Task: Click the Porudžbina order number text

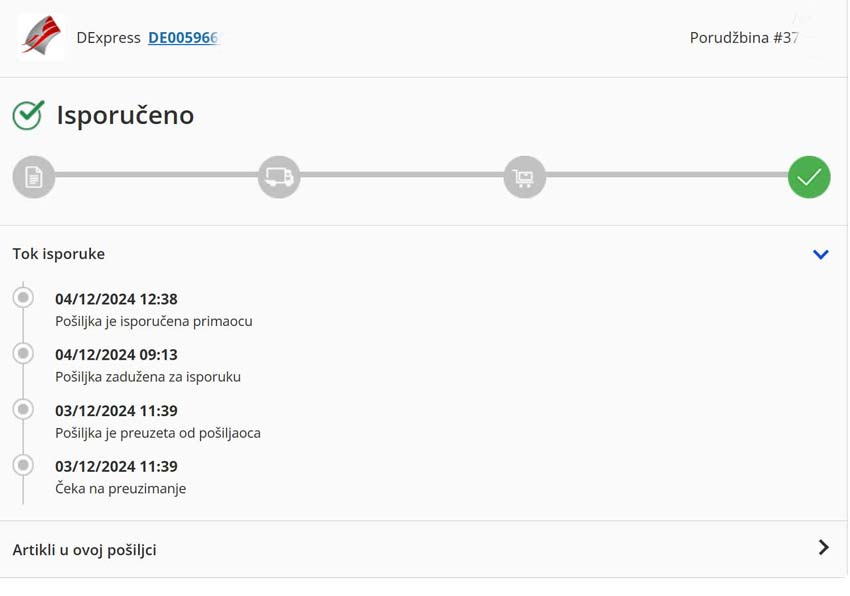Action: pos(744,37)
